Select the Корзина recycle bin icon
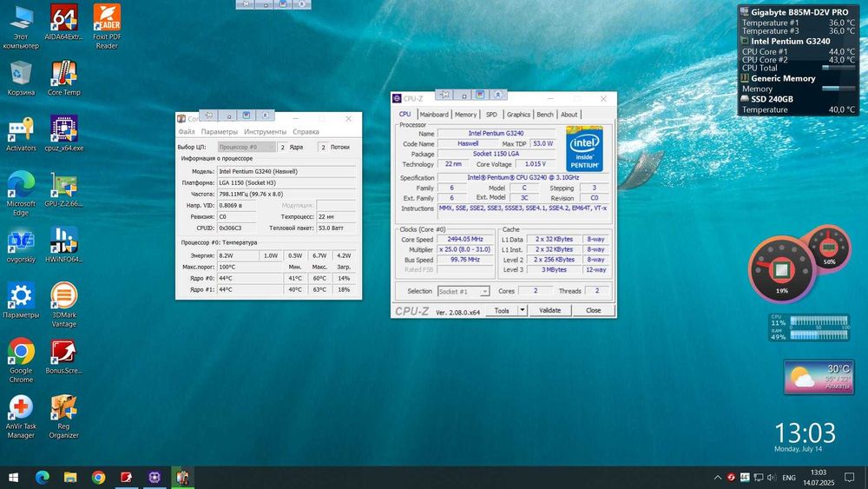This screenshot has width=868, height=489. click(x=21, y=78)
